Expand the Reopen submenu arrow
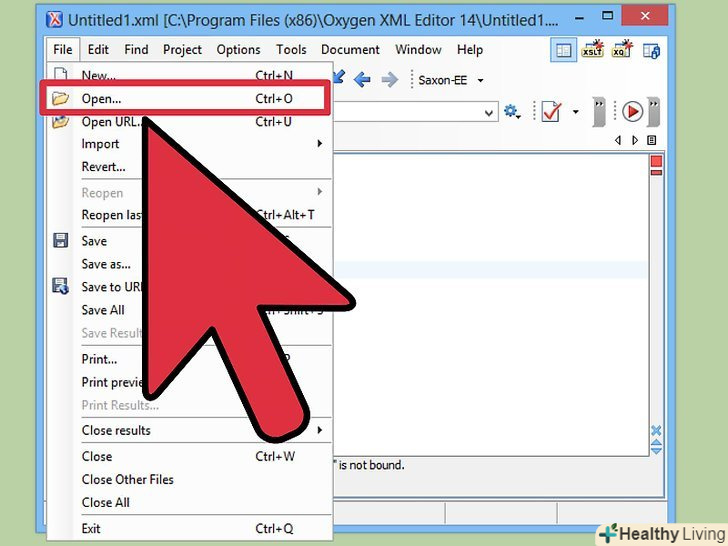The image size is (728, 546). [x=319, y=192]
